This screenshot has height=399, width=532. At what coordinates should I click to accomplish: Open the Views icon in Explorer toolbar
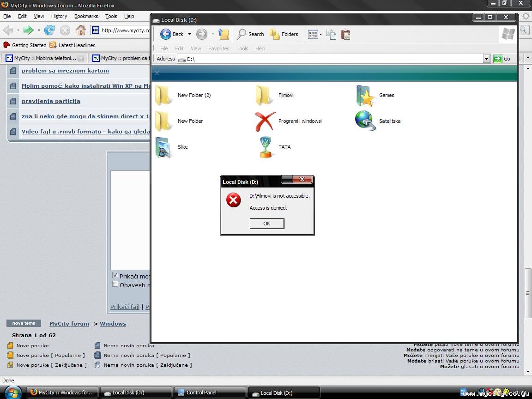313,34
